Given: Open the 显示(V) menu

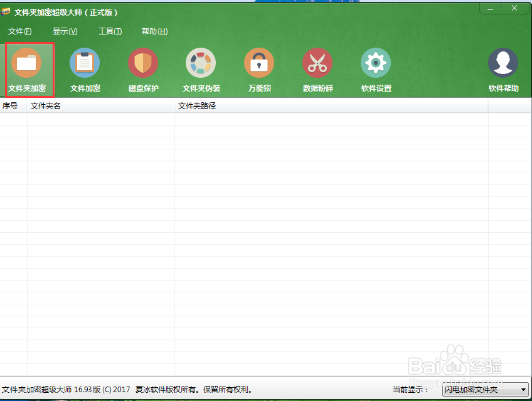Looking at the screenshot, I should click(x=65, y=31).
